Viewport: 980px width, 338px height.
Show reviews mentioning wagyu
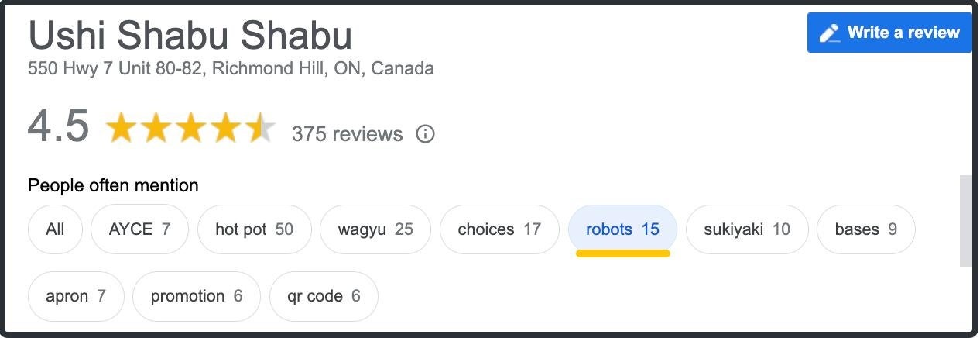click(x=375, y=229)
